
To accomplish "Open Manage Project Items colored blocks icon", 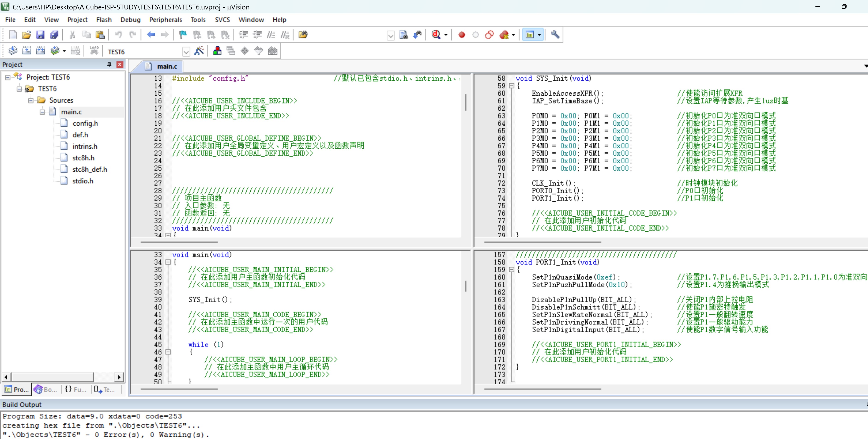I will point(217,51).
